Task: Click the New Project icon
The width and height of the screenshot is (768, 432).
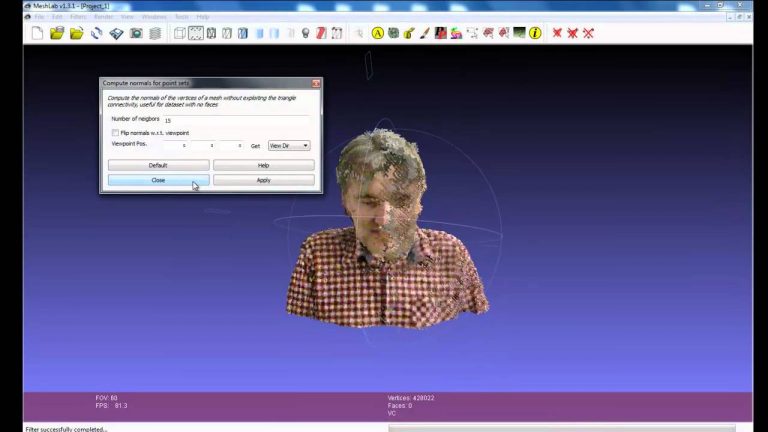Action: click(37, 33)
